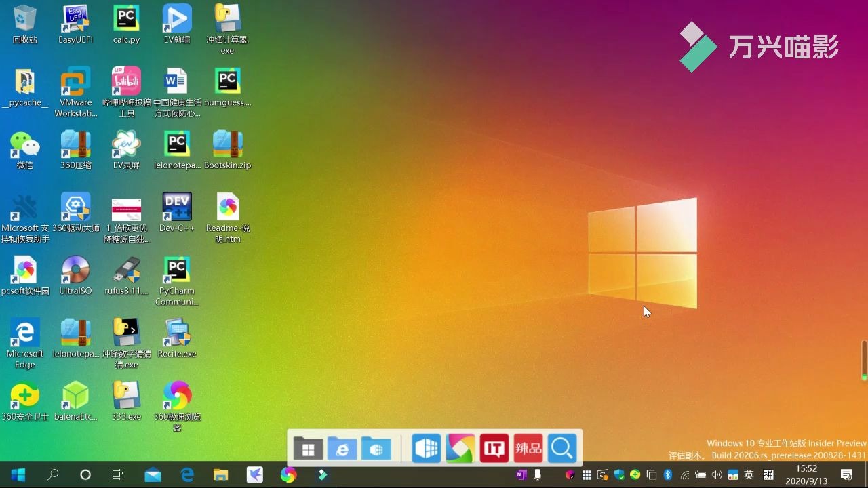Select the lelonotepa archive icon on the desktop
The height and width of the screenshot is (488, 868).
click(x=75, y=339)
